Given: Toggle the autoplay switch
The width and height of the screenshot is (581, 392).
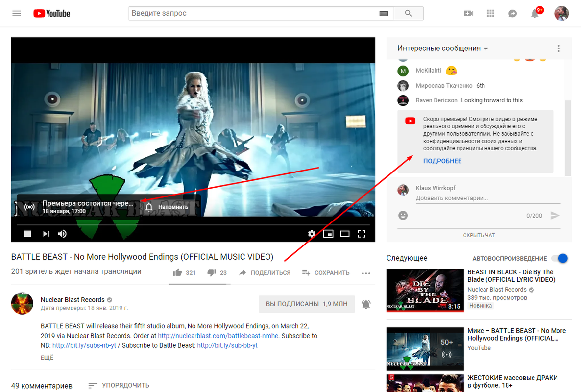Looking at the screenshot, I should pyautogui.click(x=559, y=258).
